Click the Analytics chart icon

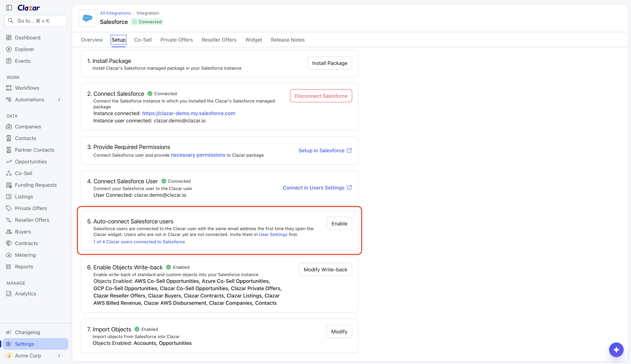[x=9, y=294]
